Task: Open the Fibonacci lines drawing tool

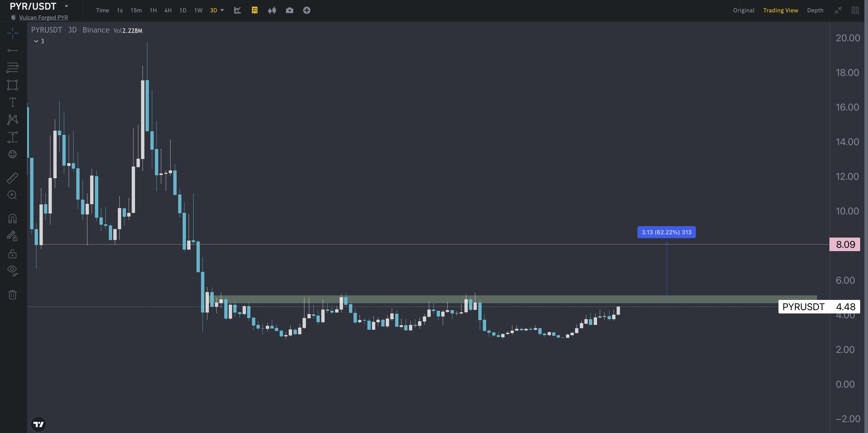Action: pyautogui.click(x=12, y=68)
